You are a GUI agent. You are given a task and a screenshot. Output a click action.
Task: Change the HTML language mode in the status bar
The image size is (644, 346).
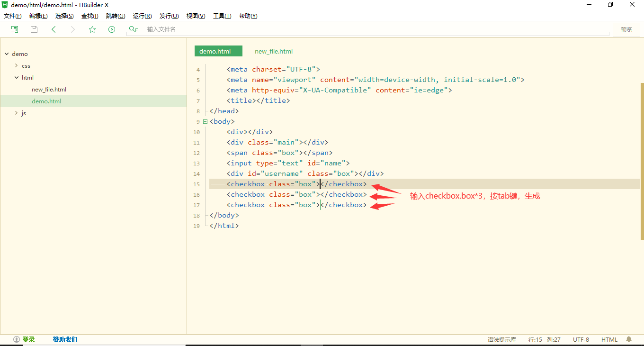click(609, 339)
